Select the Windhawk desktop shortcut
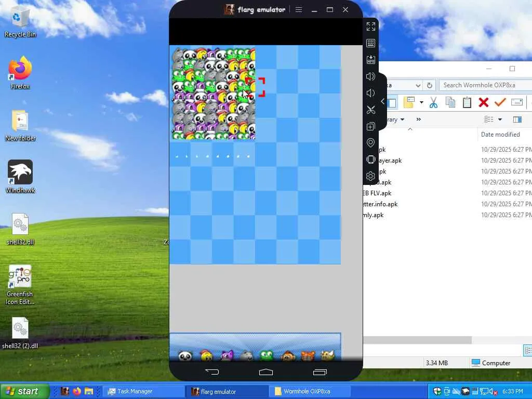Viewport: 532px width, 399px height. coord(20,177)
